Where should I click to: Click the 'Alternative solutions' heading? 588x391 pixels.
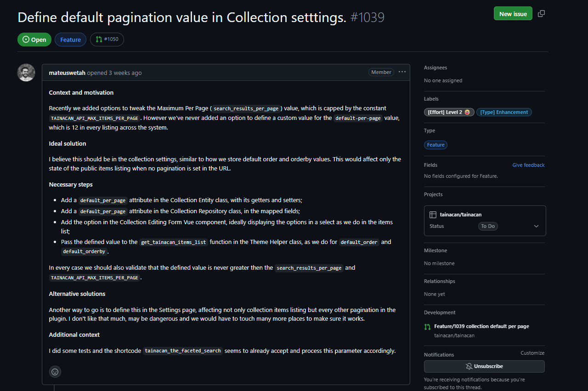click(x=77, y=294)
